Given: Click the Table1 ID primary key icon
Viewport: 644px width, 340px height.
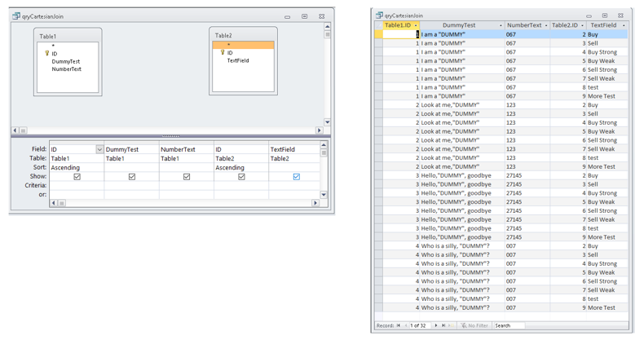Looking at the screenshot, I should (x=46, y=53).
